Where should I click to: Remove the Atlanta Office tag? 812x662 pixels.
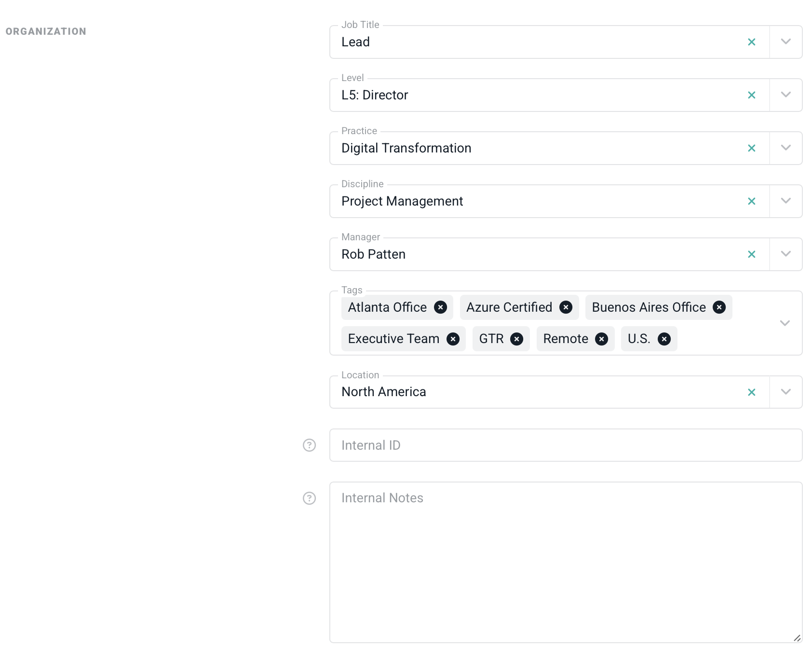440,307
